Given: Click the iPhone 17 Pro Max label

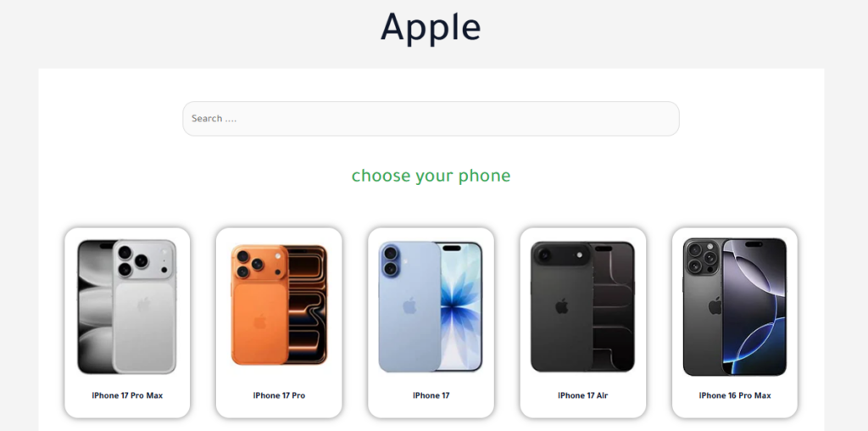Looking at the screenshot, I should [127, 395].
